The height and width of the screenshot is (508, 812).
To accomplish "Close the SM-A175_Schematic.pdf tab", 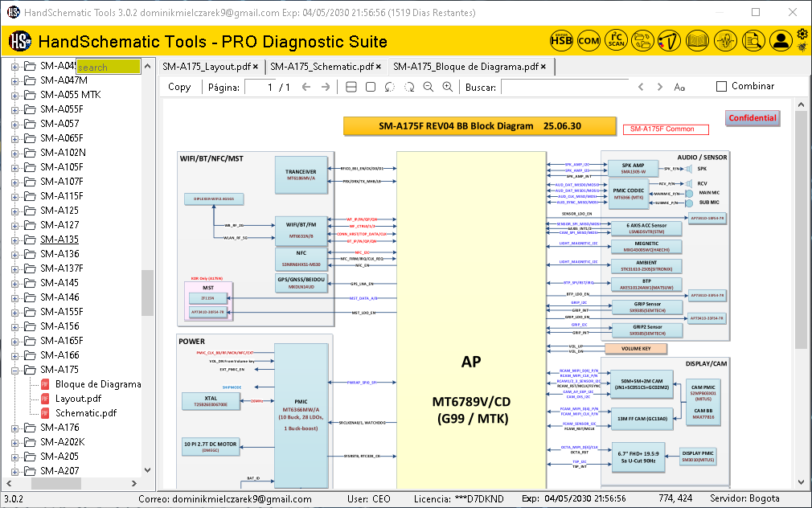I will 379,67.
